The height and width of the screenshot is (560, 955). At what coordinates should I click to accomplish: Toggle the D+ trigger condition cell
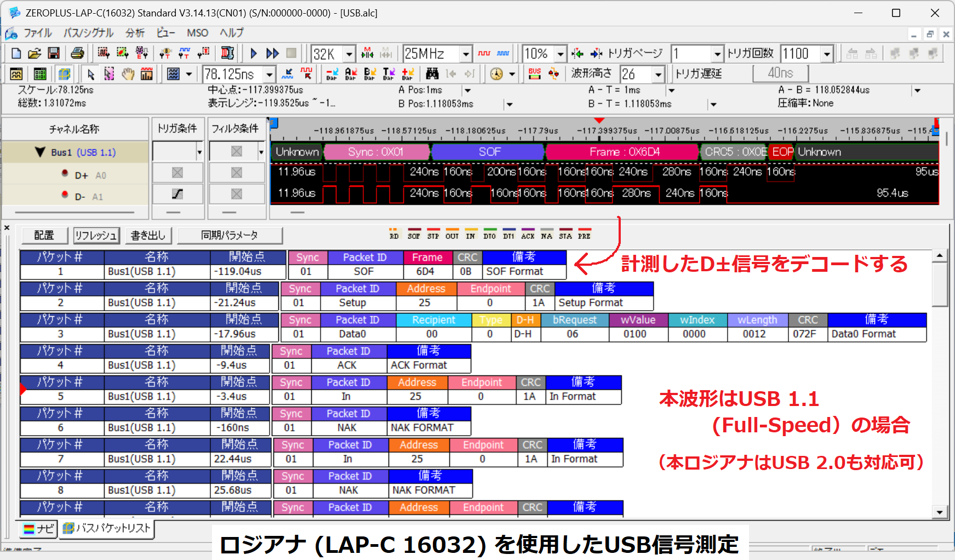178,173
